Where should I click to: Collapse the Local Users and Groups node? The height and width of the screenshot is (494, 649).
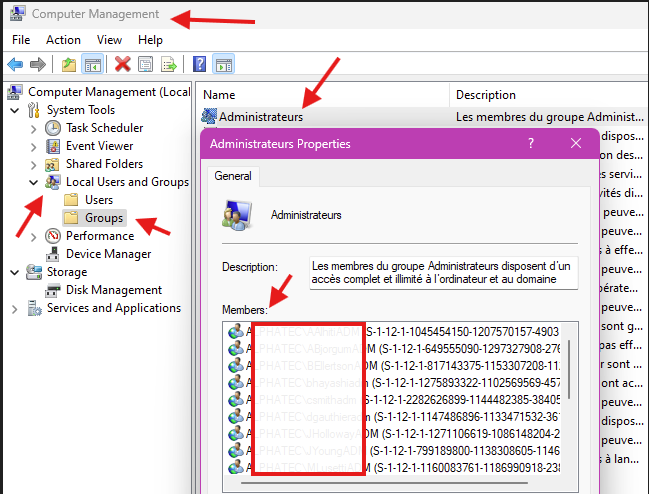tap(33, 182)
